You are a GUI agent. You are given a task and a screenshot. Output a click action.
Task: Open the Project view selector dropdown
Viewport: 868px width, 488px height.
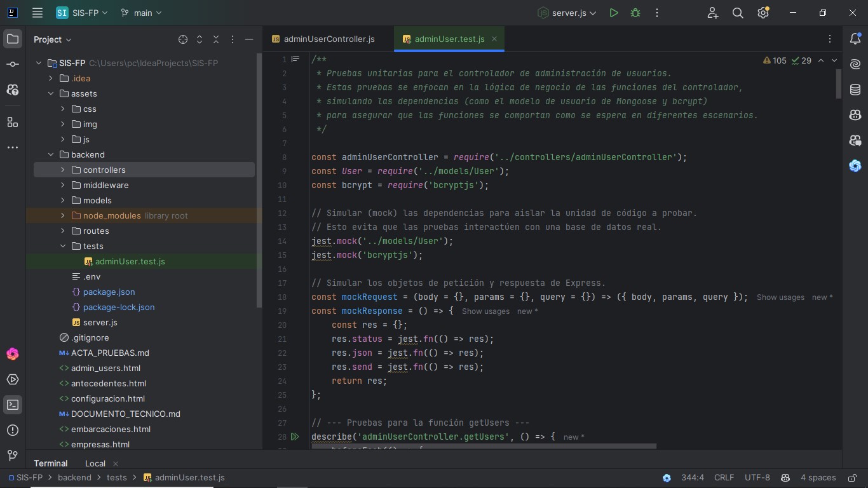click(53, 39)
